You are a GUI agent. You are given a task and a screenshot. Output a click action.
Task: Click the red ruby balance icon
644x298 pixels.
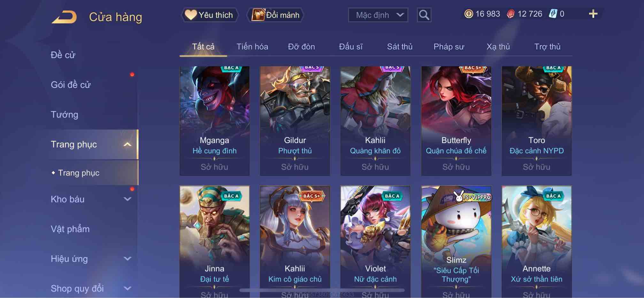click(x=510, y=14)
